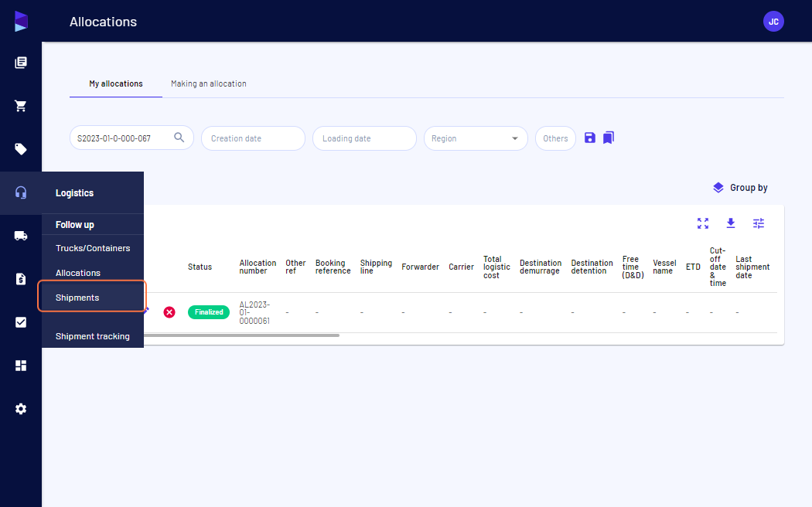Screen dimensions: 812x507
Task: Open the library/documents sidebar icon
Action: 21,63
